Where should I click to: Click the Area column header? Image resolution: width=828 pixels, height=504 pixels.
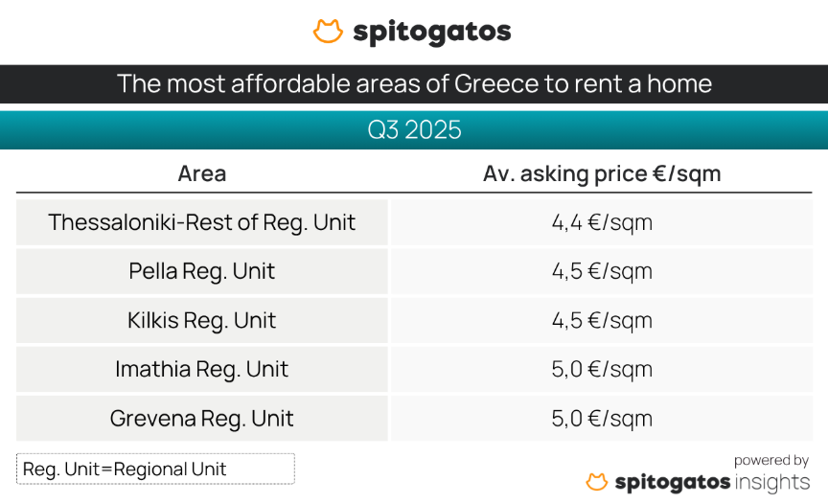click(x=202, y=173)
